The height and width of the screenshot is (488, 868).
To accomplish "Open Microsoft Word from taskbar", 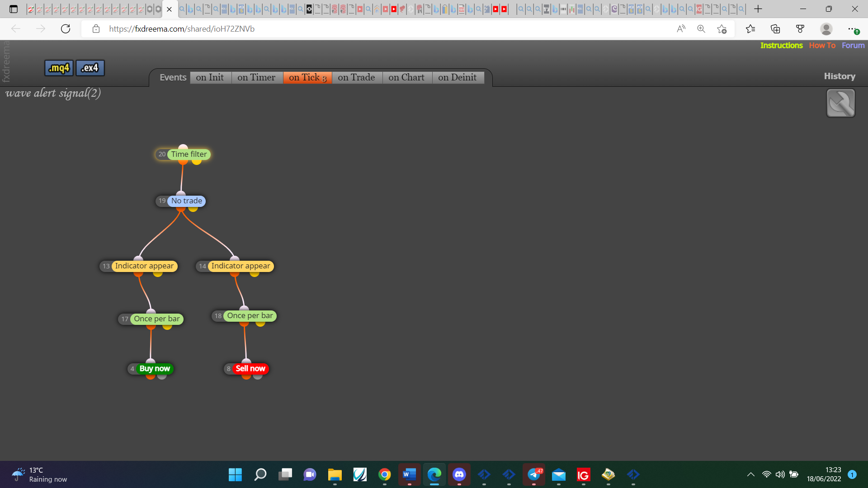I will [x=409, y=474].
